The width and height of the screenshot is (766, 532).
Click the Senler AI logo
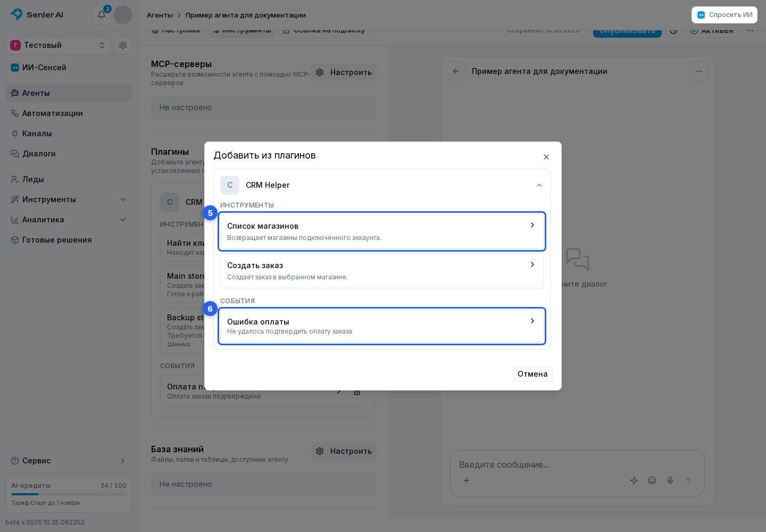coord(37,15)
